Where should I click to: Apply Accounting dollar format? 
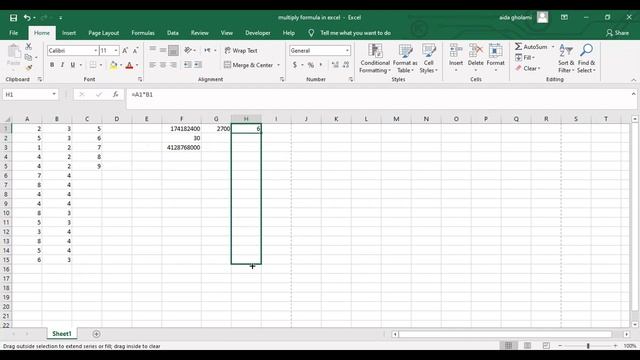(295, 65)
